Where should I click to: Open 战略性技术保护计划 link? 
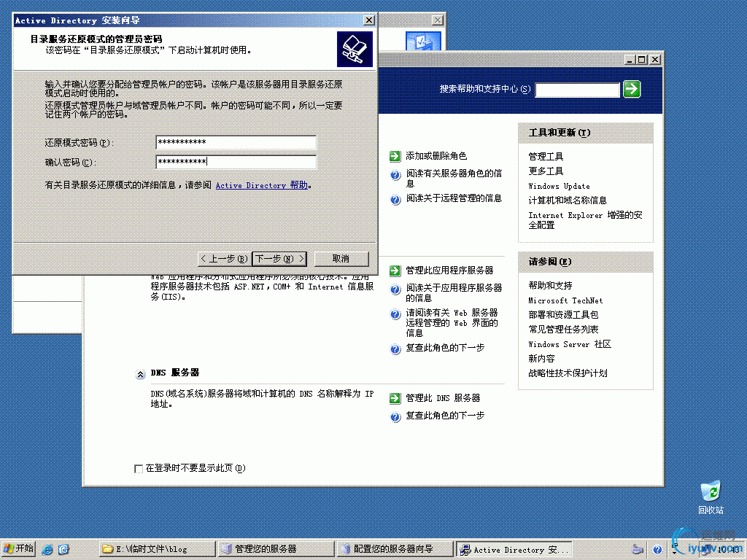568,373
